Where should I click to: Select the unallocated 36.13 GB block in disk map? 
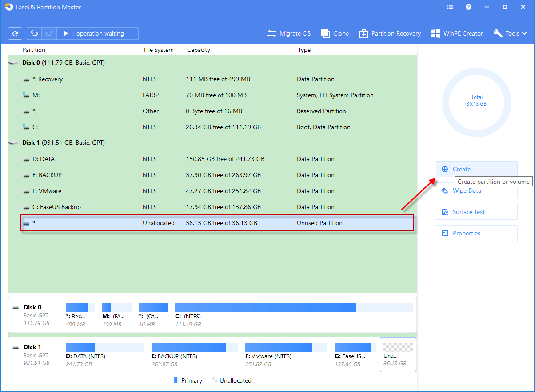(398, 355)
